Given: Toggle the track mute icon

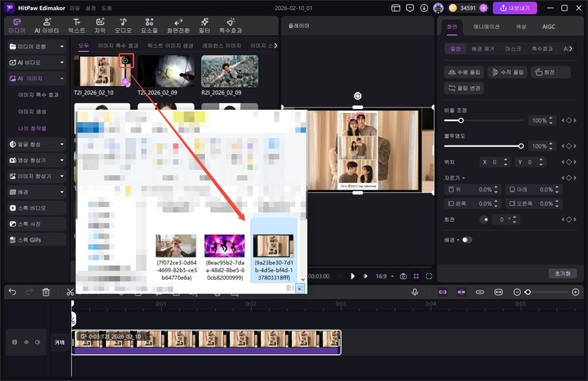Looking at the screenshot, I should click(x=37, y=342).
